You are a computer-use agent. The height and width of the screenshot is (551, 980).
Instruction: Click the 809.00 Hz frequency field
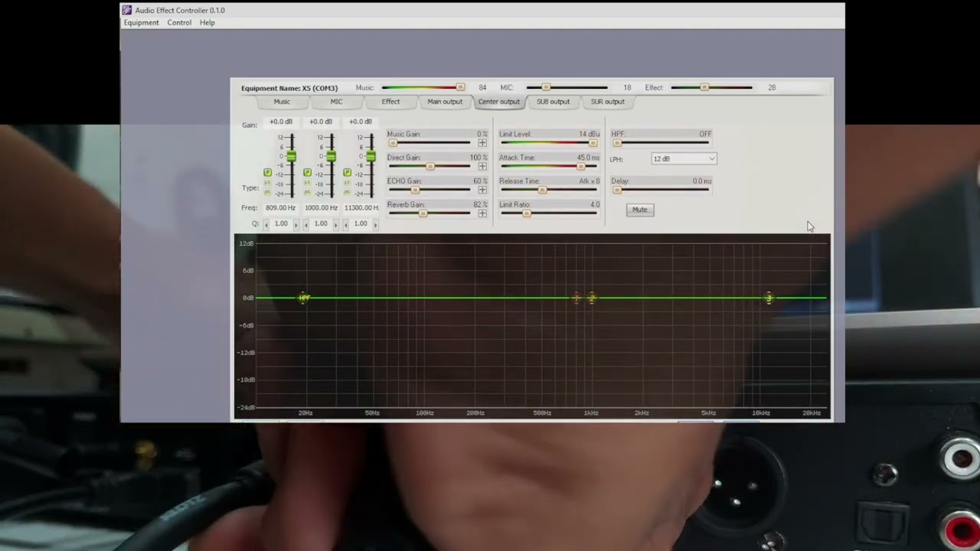pyautogui.click(x=280, y=207)
